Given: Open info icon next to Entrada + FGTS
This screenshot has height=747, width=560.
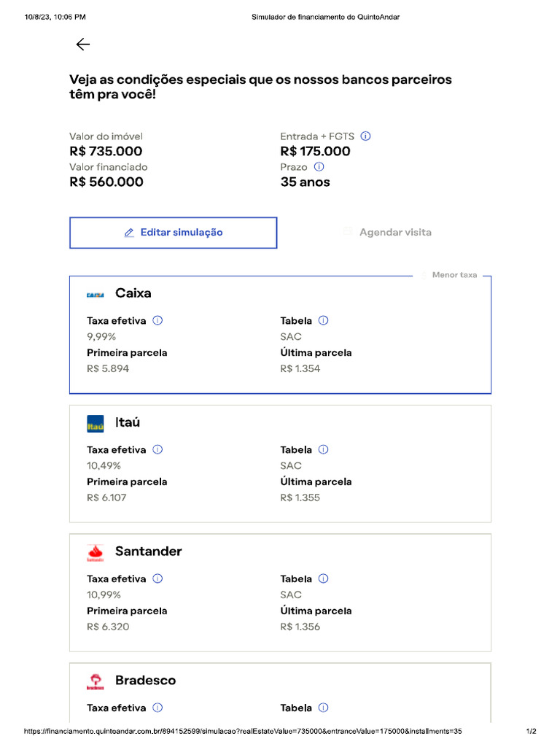Looking at the screenshot, I should click(366, 136).
